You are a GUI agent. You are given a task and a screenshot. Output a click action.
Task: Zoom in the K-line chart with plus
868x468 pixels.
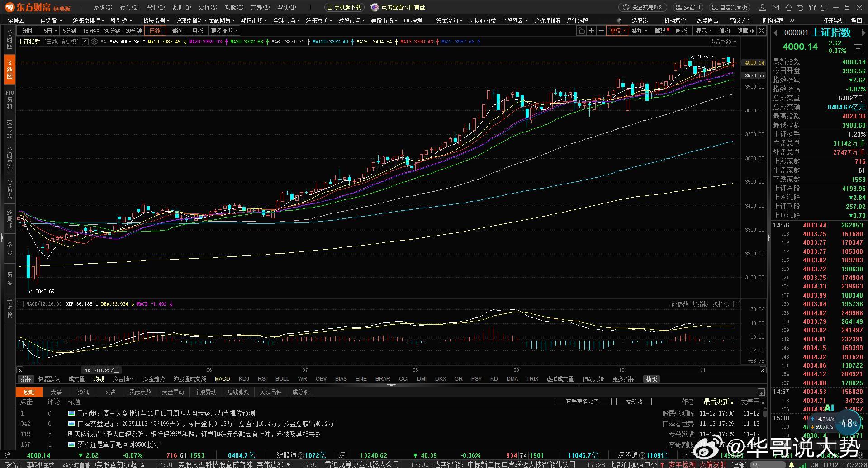[x=591, y=31]
